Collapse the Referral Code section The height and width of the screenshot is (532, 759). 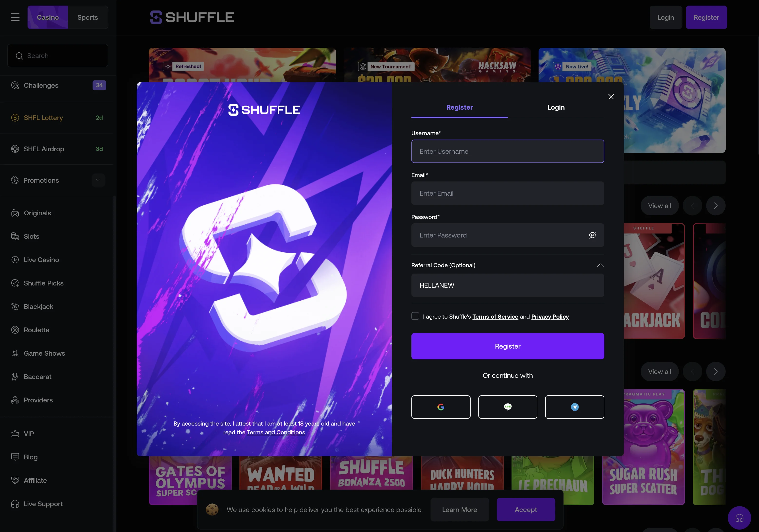[x=600, y=265]
